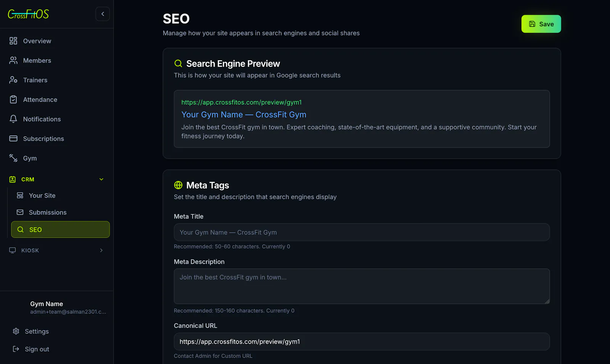Click the Submissions envelope icon
Image resolution: width=610 pixels, height=364 pixels.
click(20, 212)
